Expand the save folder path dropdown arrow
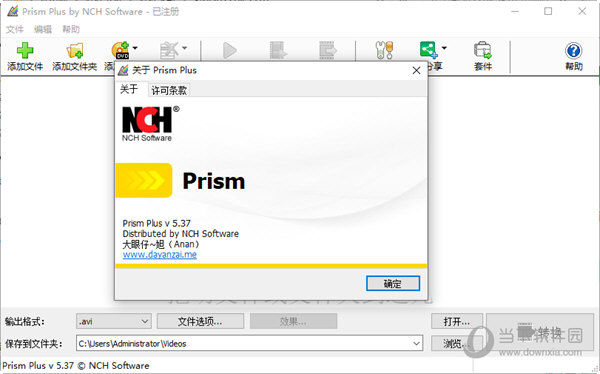 click(416, 343)
